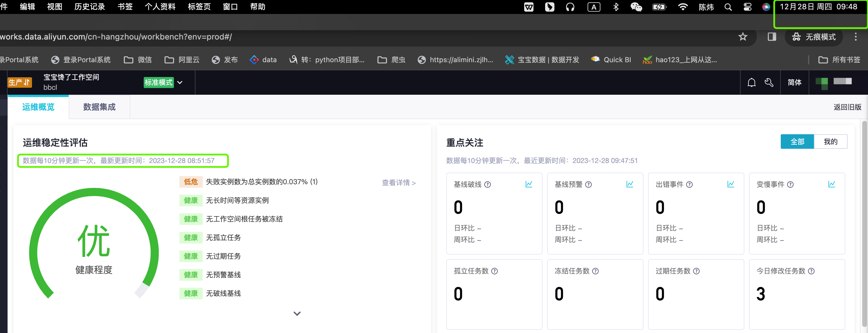This screenshot has width=868, height=333.
Task: Switch to the 数据集成 tab
Action: tap(99, 107)
